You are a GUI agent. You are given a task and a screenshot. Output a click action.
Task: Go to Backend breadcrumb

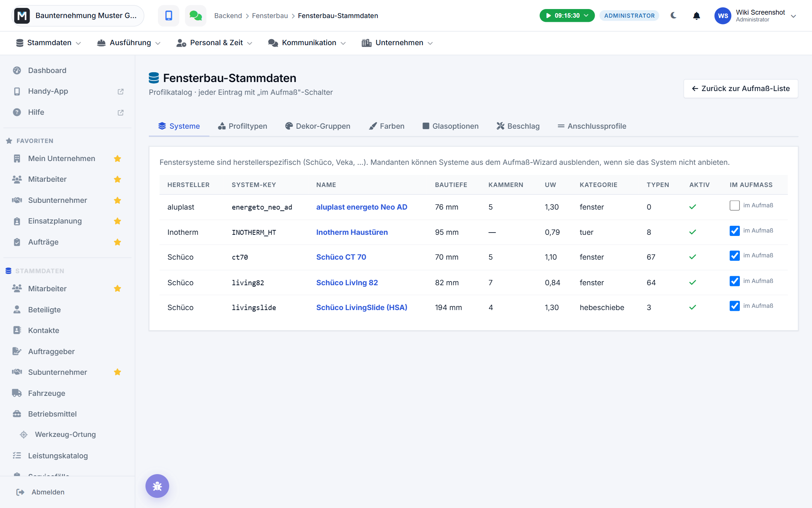point(228,16)
